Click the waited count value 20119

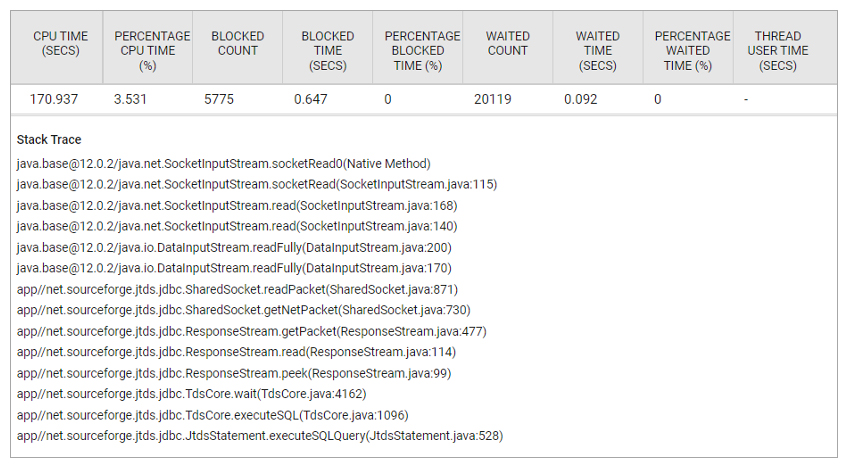click(x=493, y=100)
